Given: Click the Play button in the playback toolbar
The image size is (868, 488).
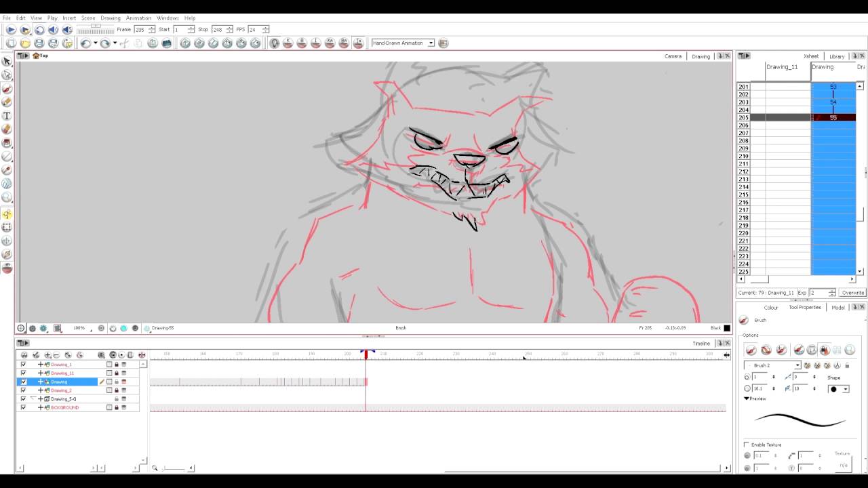Looking at the screenshot, I should pyautogui.click(x=11, y=30).
